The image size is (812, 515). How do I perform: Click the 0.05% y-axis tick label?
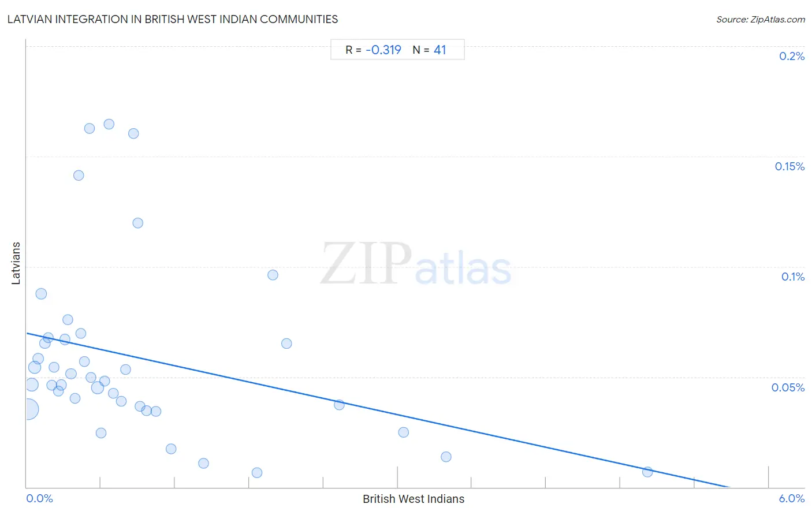[788, 387]
